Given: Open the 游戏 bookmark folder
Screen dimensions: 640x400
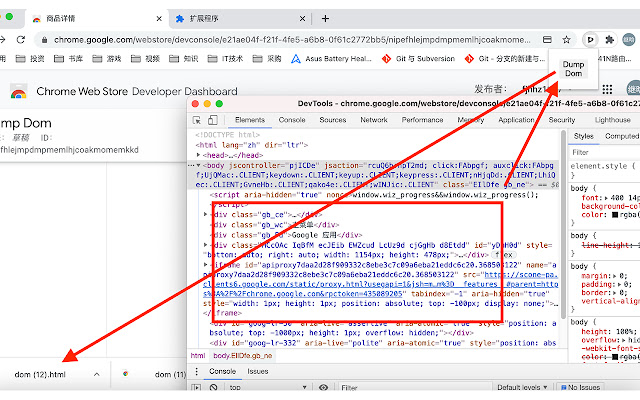Looking at the screenshot, I should (x=107, y=59).
